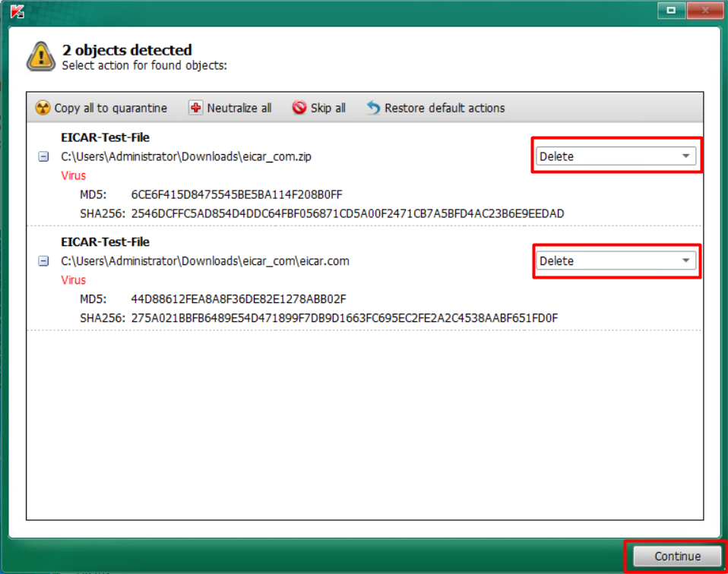
Task: Collapse the eicar_com.zip entry
Action: pyautogui.click(x=43, y=157)
